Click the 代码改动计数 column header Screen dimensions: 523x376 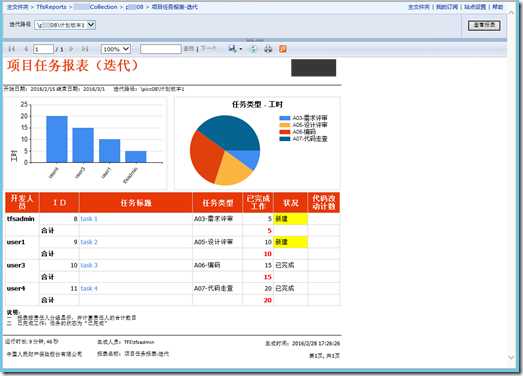pos(324,203)
